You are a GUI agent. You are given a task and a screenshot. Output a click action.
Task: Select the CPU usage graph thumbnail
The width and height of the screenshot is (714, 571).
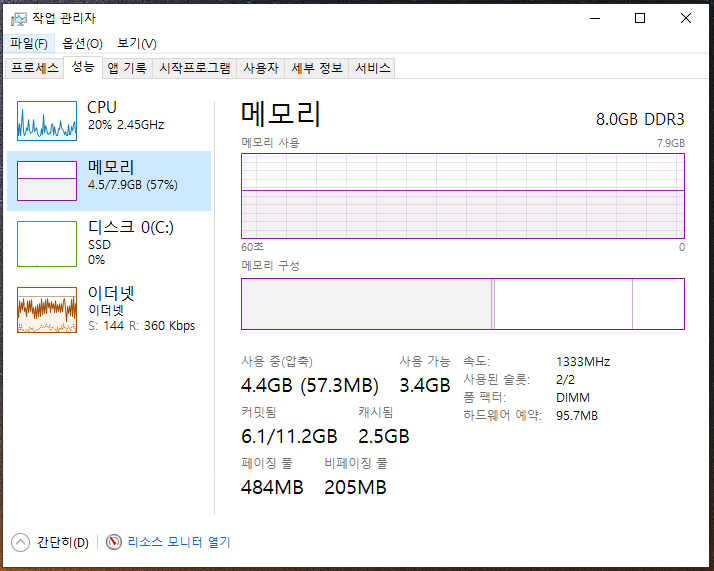pos(47,121)
